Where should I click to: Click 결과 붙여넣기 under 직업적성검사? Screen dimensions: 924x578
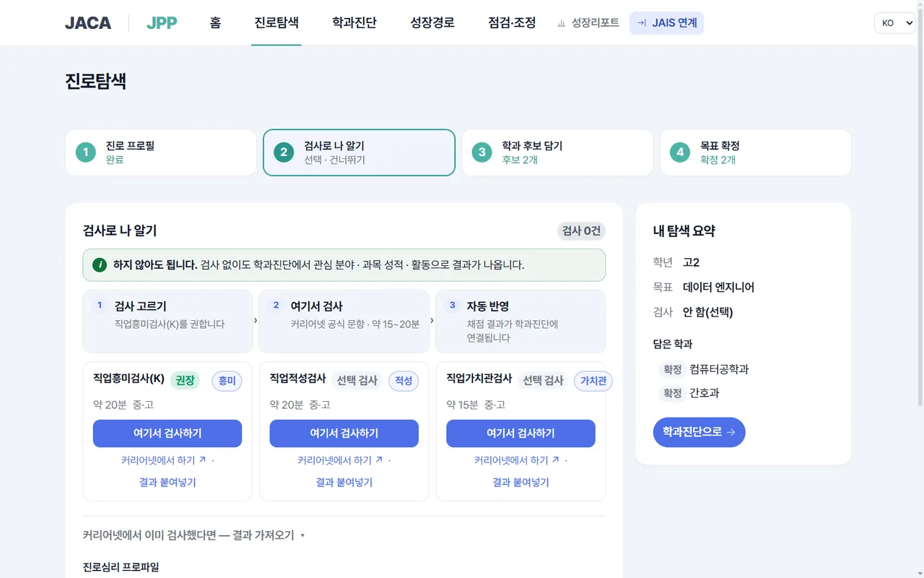344,482
